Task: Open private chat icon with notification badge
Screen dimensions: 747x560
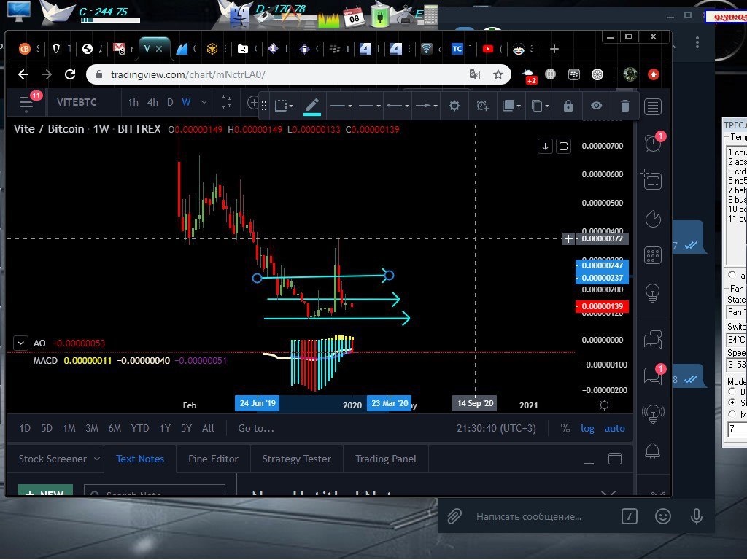Action: point(653,376)
